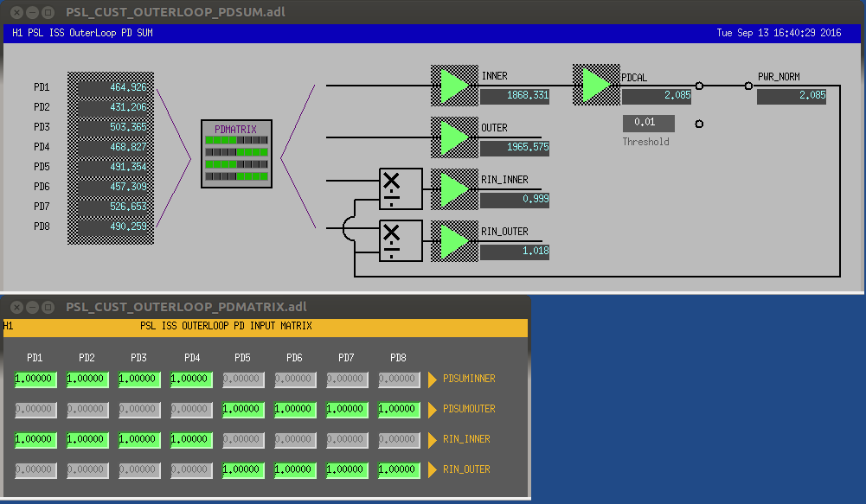Click the RIN_INNER readout 0.999

pos(515,200)
